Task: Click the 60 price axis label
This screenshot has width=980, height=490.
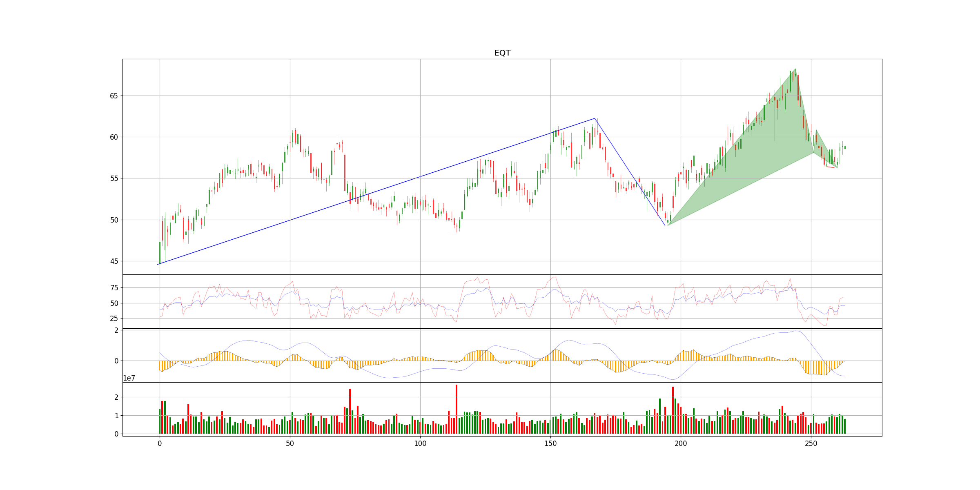Action: pos(114,137)
